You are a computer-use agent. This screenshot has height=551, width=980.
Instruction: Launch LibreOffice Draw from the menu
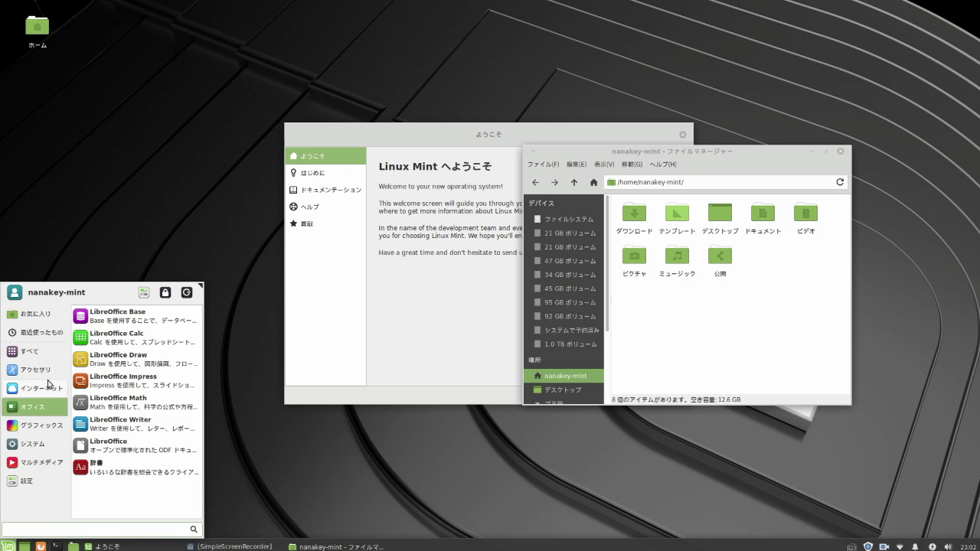pos(136,359)
